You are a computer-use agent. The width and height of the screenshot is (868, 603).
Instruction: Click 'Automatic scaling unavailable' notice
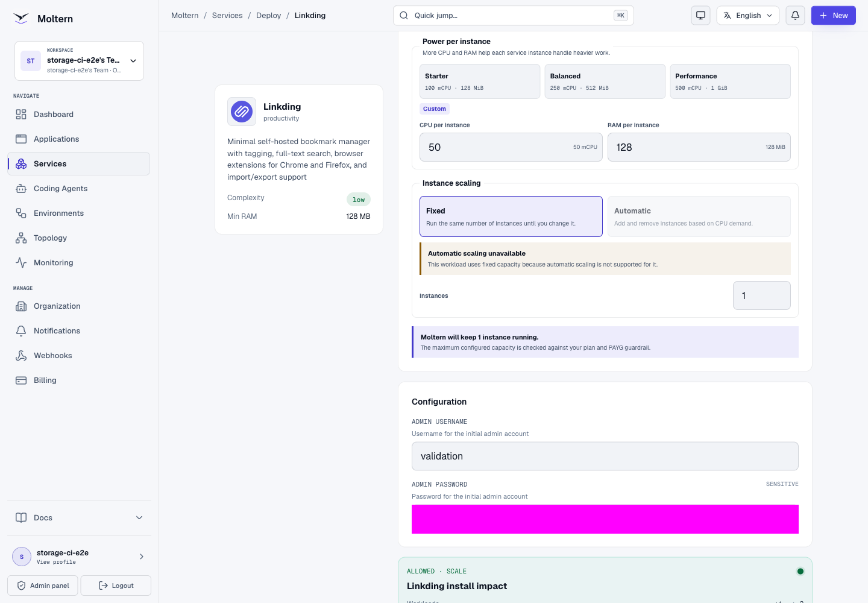[605, 259]
